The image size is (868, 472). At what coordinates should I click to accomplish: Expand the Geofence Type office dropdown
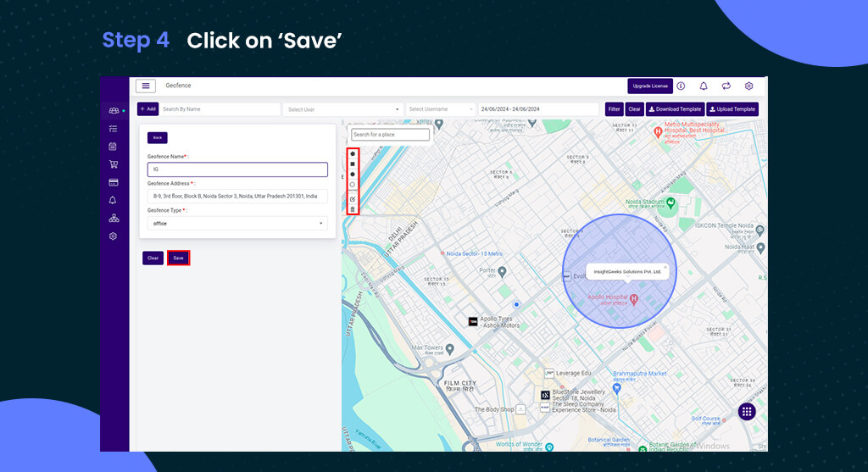[x=237, y=224]
